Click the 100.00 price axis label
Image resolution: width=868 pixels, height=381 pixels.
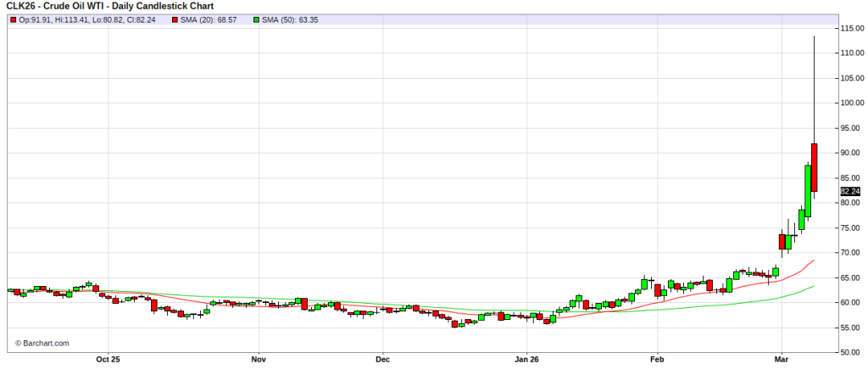(x=851, y=103)
